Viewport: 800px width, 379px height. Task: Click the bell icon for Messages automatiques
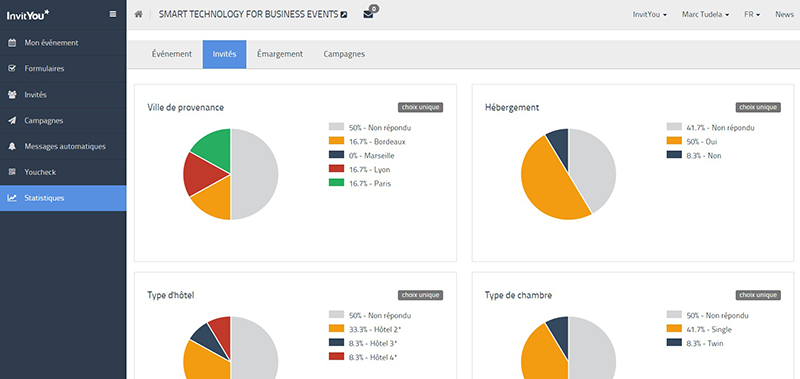click(12, 146)
